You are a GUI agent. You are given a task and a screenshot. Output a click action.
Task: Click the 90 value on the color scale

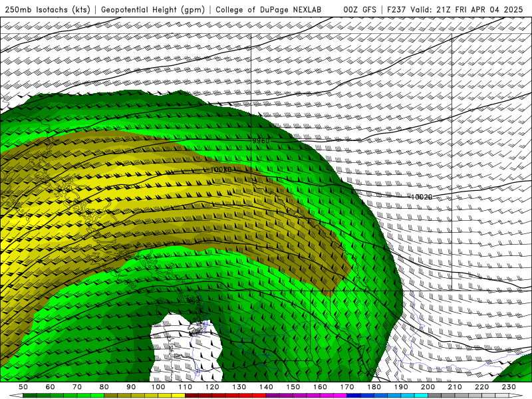tap(131, 387)
